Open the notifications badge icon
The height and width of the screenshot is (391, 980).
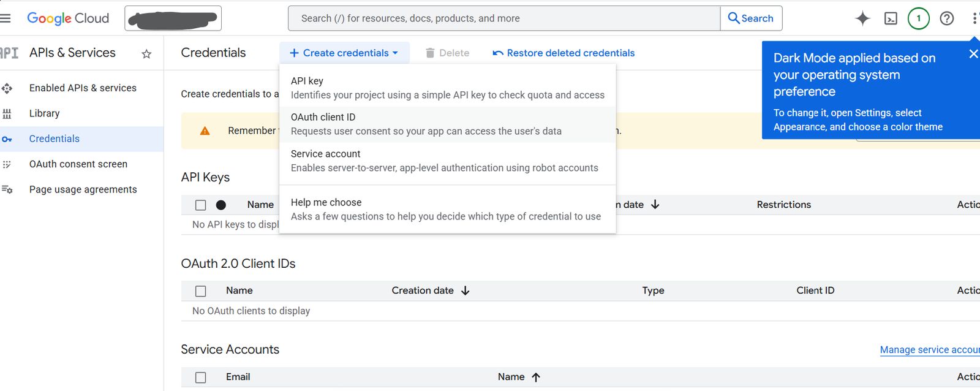(918, 18)
